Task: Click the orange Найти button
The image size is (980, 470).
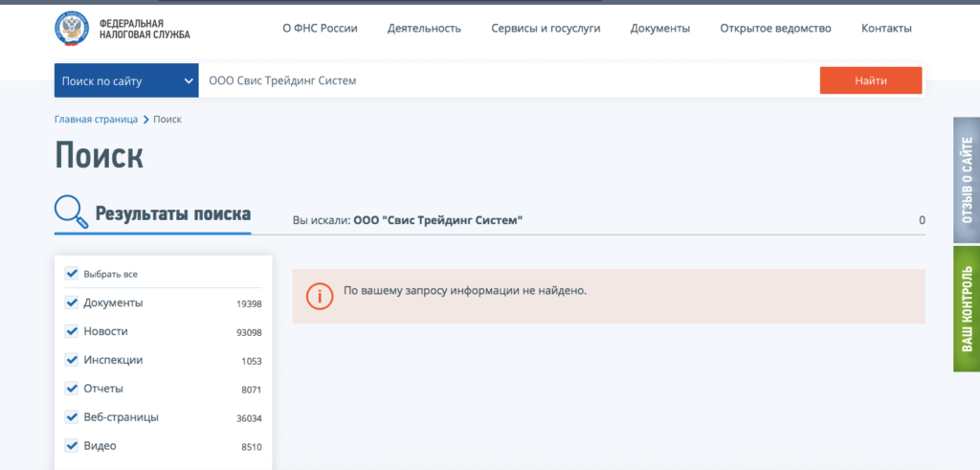Action: tap(871, 80)
